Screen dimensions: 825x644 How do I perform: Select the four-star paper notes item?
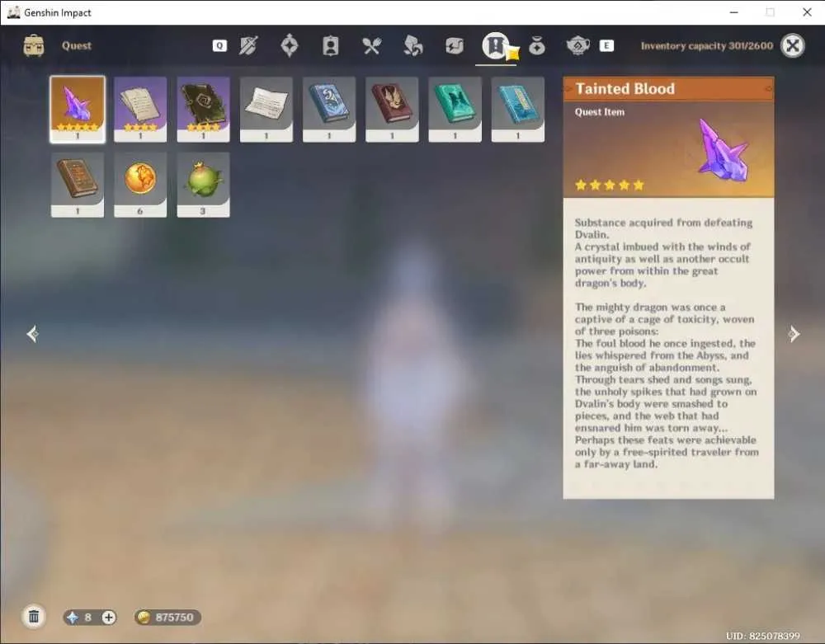tap(140, 110)
